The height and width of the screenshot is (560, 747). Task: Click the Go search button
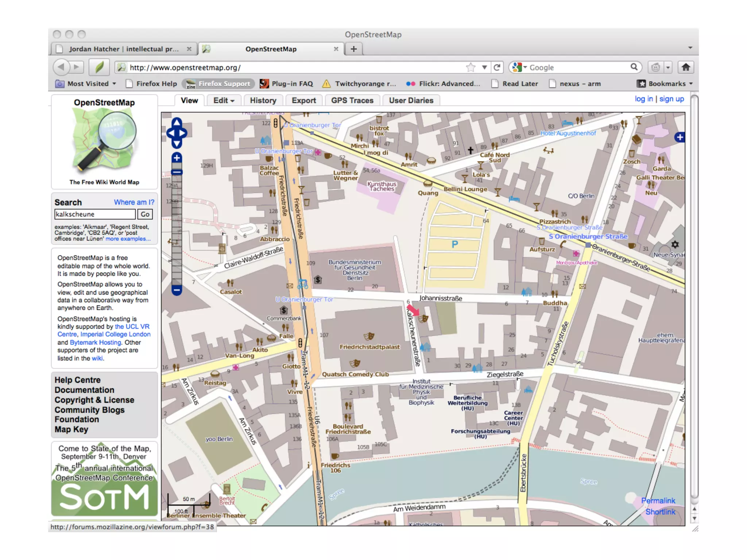pos(145,214)
